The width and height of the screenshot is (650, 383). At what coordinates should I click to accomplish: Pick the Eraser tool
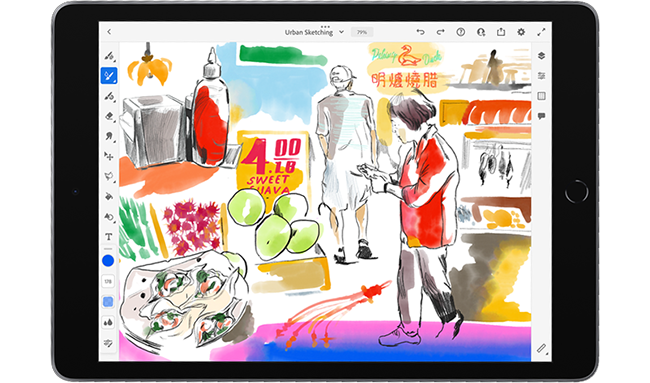[x=109, y=116]
